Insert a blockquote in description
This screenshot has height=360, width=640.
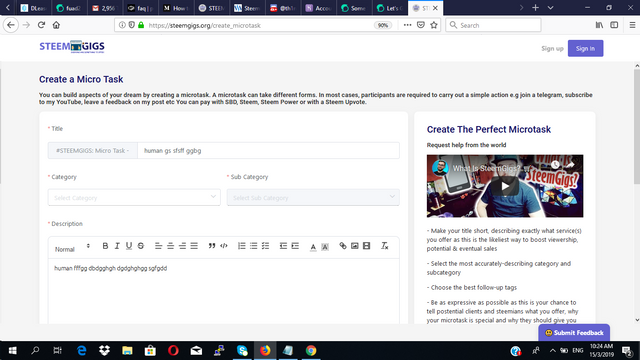pos(211,246)
